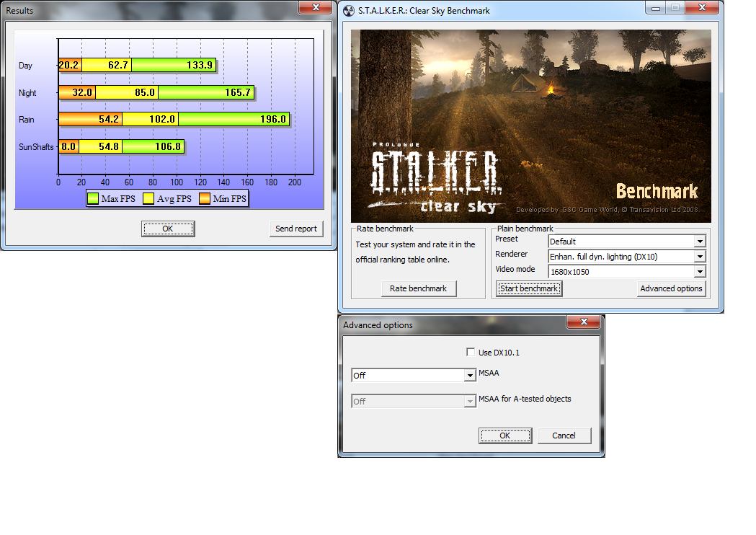Click the SunShafts max FPS value 106.8
Viewport: 756px width, 535px height.
point(168,146)
